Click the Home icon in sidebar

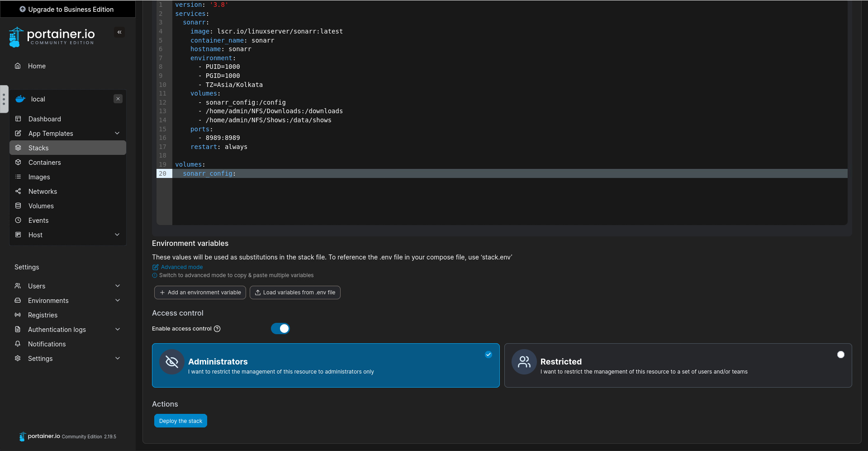18,66
